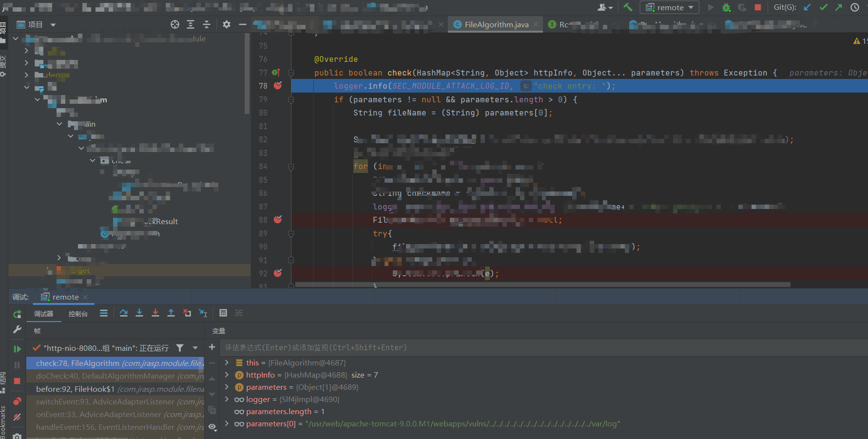This screenshot has width=868, height=439.
Task: Click the Git update project blue arrow
Action: pos(808,7)
